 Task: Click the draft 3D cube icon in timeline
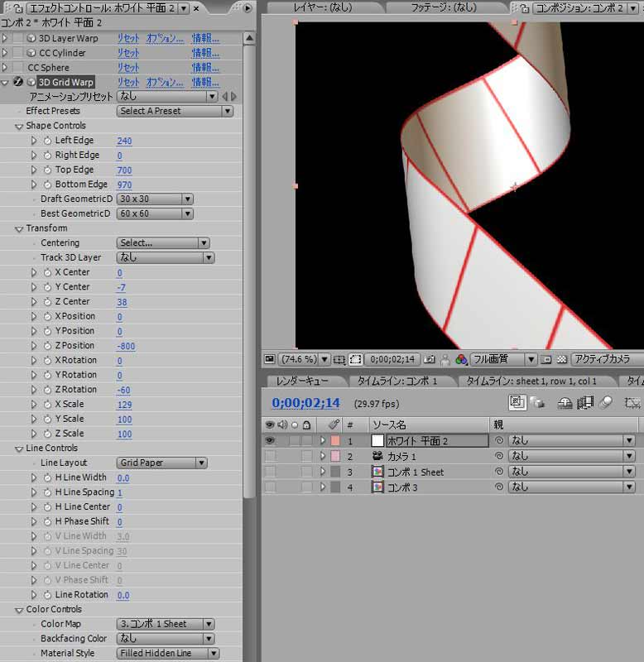point(537,403)
